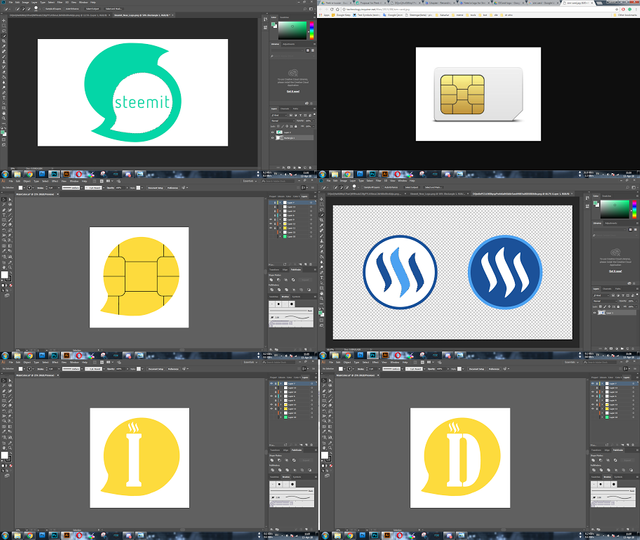640x540 pixels.
Task: Select Type tool in Steem-logos Photoshop window
Action: (x=322, y=278)
